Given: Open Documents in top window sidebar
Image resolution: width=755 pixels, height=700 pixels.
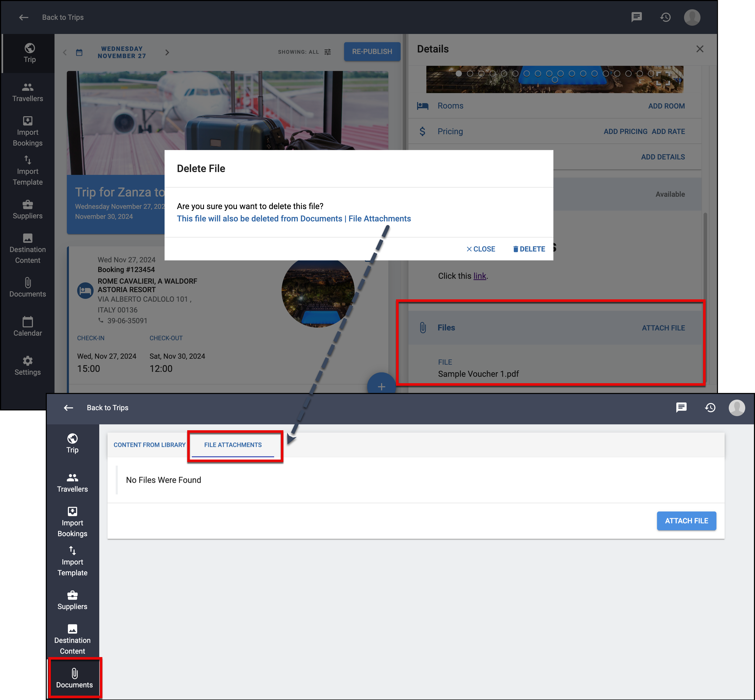Looking at the screenshot, I should point(28,288).
